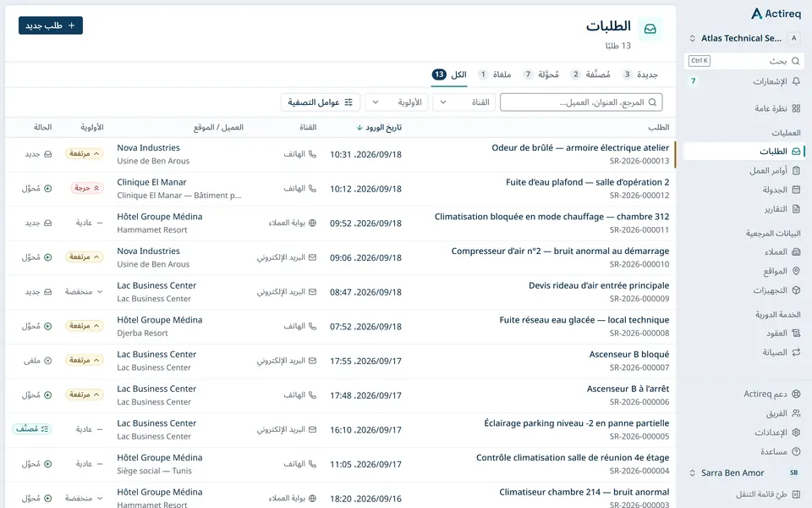Open the filter factors button
The image size is (812, 508).
(x=320, y=102)
